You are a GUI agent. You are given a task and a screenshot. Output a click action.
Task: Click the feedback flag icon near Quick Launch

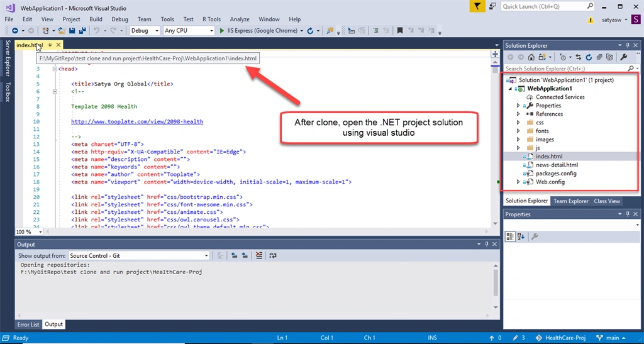coord(477,6)
